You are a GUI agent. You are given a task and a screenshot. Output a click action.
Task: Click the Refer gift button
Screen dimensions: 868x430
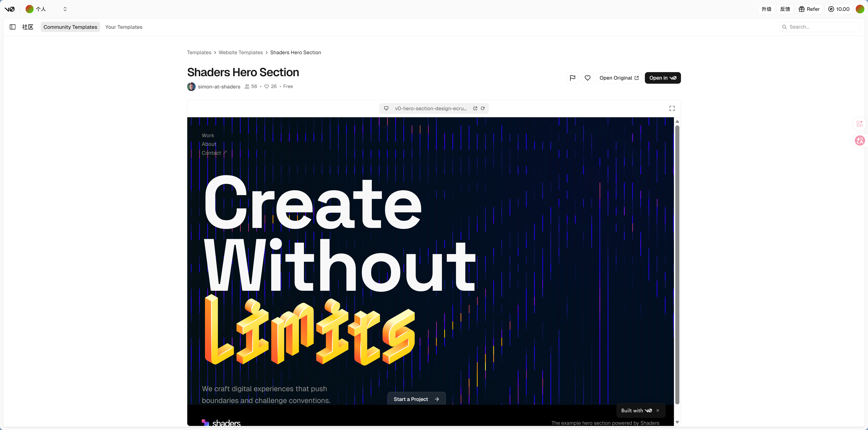tap(809, 9)
